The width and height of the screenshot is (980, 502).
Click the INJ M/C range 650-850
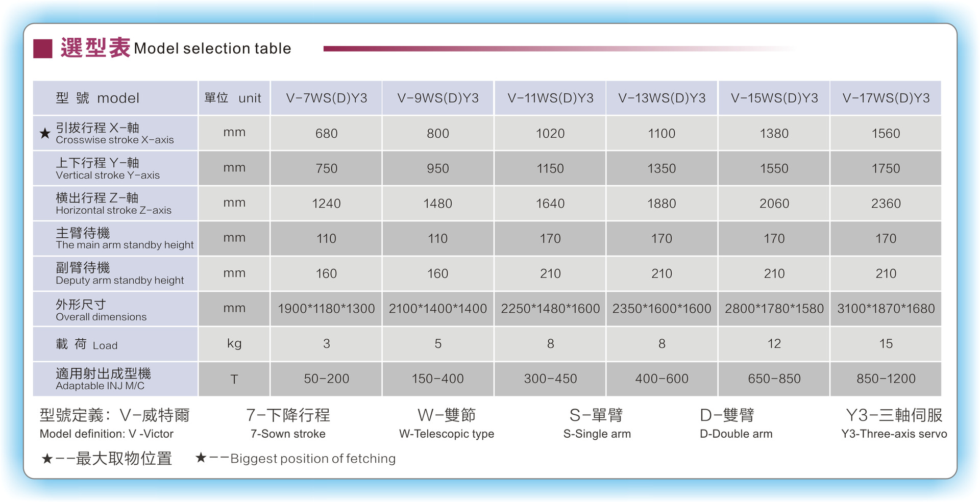(x=774, y=379)
